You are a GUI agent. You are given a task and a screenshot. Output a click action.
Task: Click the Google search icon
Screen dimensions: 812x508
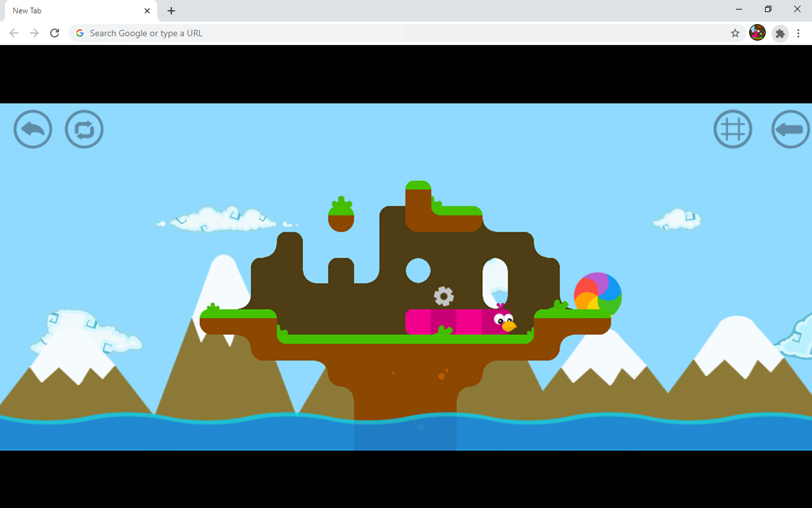79,32
